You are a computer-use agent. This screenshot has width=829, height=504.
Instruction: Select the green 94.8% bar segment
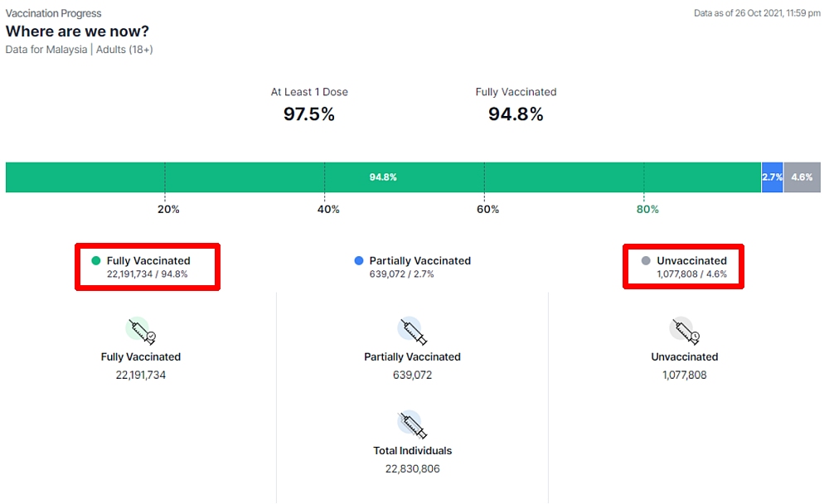pyautogui.click(x=383, y=177)
